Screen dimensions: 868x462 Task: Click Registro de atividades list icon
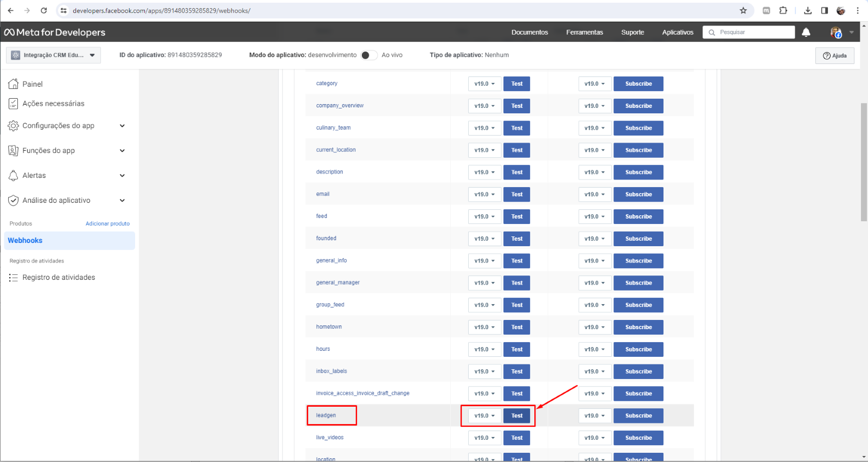pos(14,278)
